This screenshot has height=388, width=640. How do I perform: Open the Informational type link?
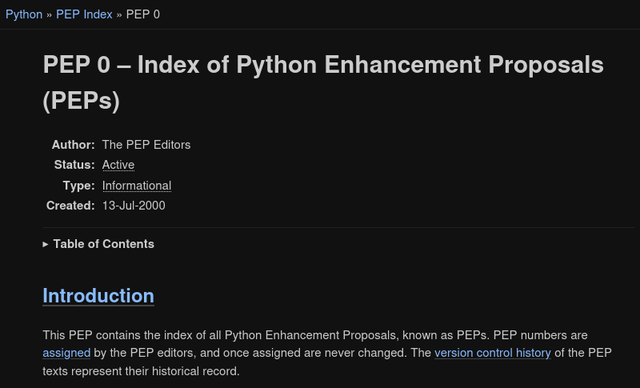[137, 186]
